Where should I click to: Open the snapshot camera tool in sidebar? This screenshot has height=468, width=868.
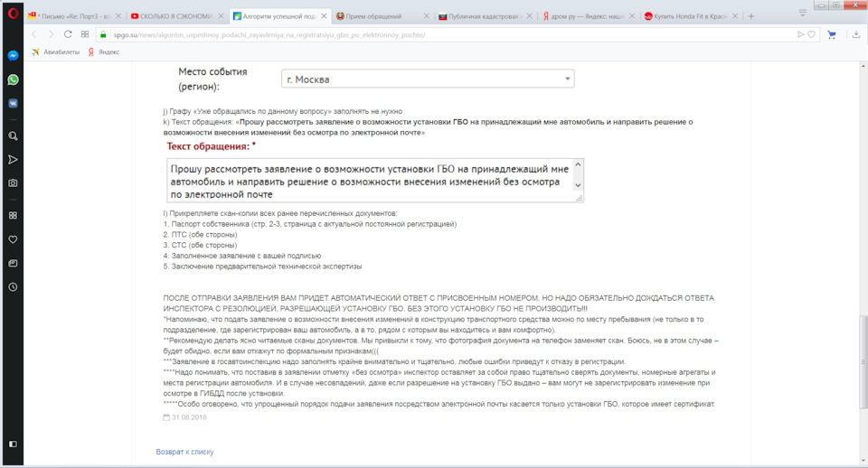coord(13,183)
